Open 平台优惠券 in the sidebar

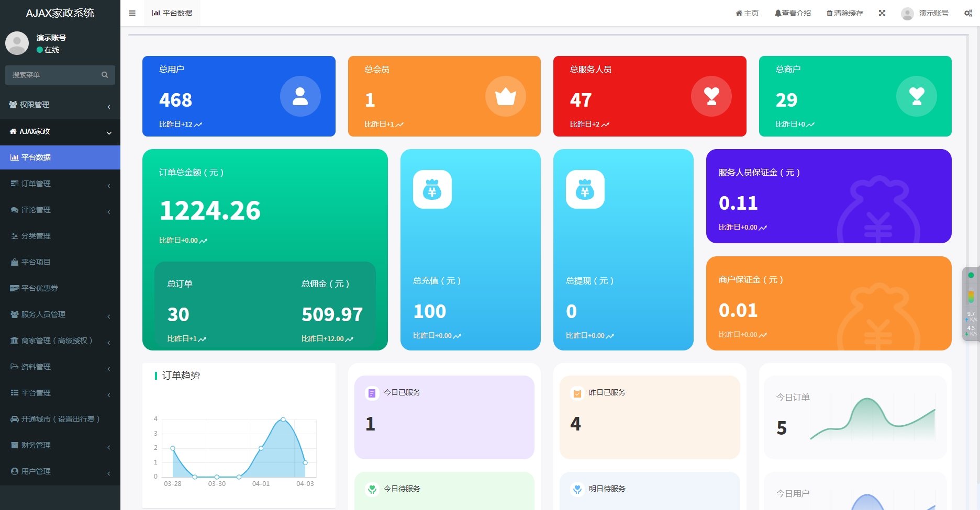click(x=60, y=288)
